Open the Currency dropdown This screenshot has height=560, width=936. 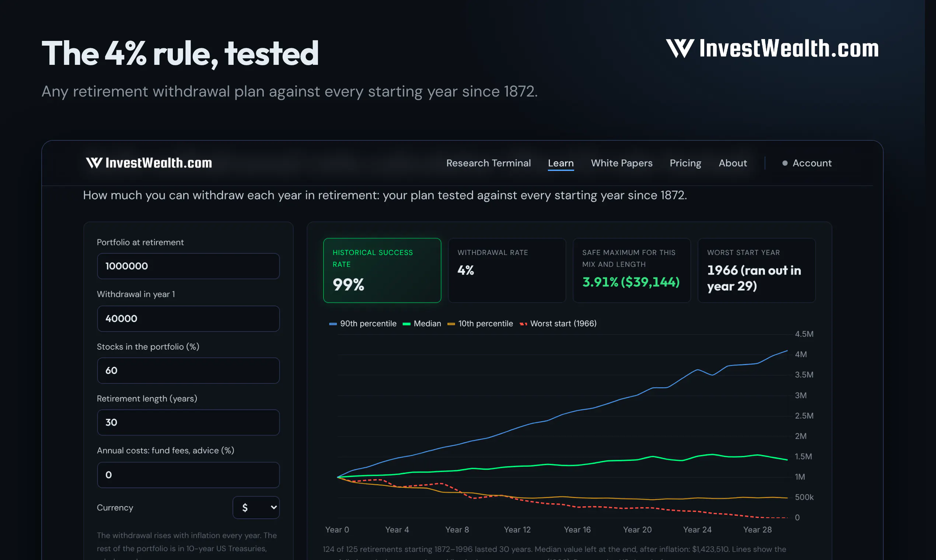tap(256, 508)
